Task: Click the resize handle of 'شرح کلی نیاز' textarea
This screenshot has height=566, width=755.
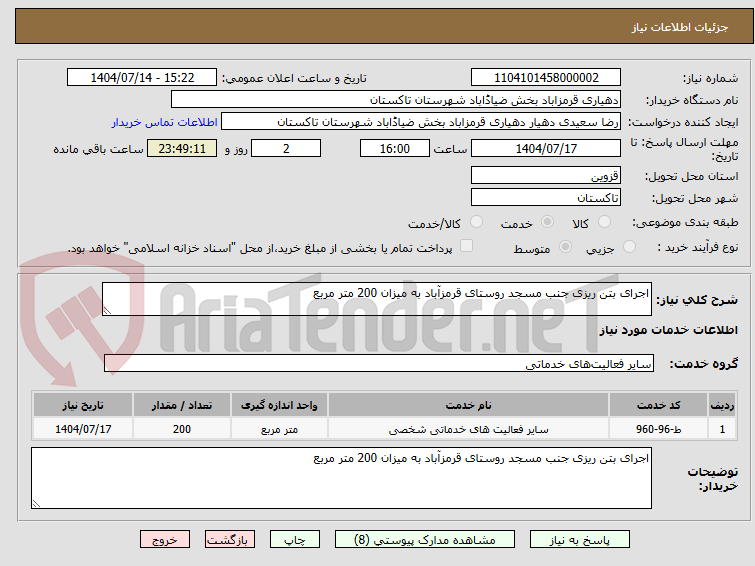Action: point(107,311)
